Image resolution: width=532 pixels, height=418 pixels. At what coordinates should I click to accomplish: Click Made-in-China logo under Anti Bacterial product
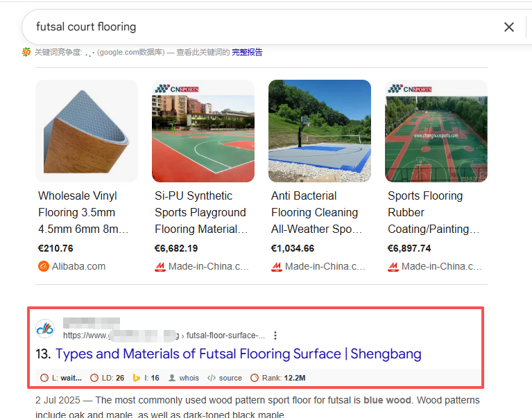click(x=277, y=267)
